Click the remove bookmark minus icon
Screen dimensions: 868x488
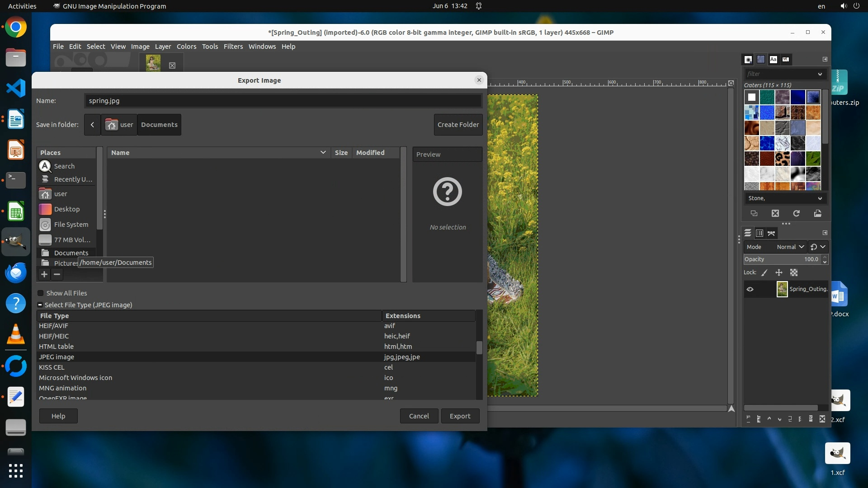[x=57, y=274]
